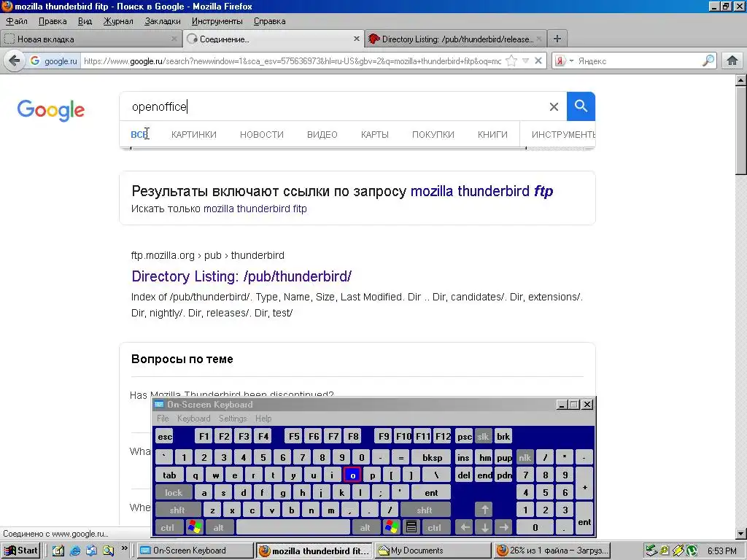
Task: Toggle the slk key on on-screen keyboard
Action: (483, 436)
